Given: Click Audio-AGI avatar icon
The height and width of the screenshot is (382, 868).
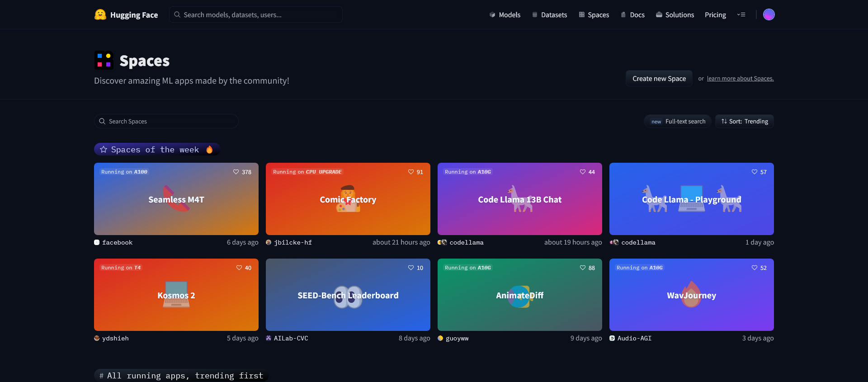Looking at the screenshot, I should coord(612,338).
